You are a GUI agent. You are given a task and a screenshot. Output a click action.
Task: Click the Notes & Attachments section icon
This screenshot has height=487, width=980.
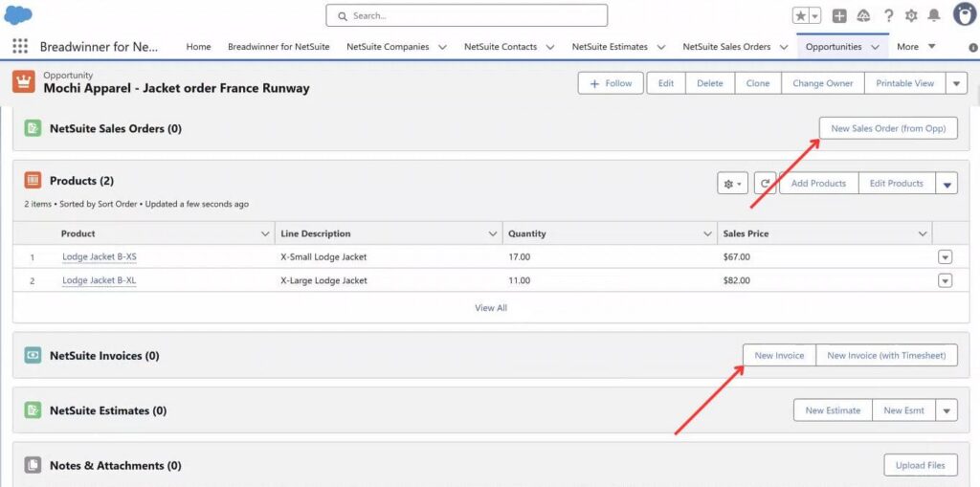(x=33, y=466)
